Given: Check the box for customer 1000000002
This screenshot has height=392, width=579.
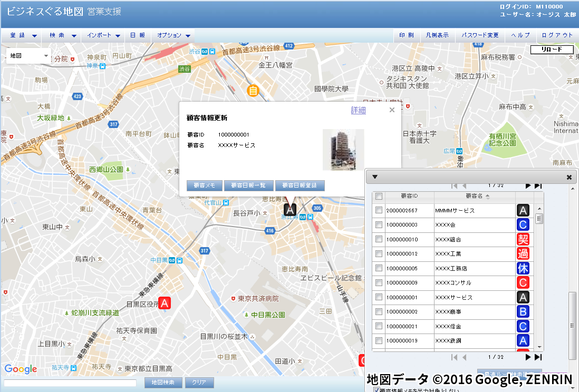Looking at the screenshot, I should [x=379, y=311].
